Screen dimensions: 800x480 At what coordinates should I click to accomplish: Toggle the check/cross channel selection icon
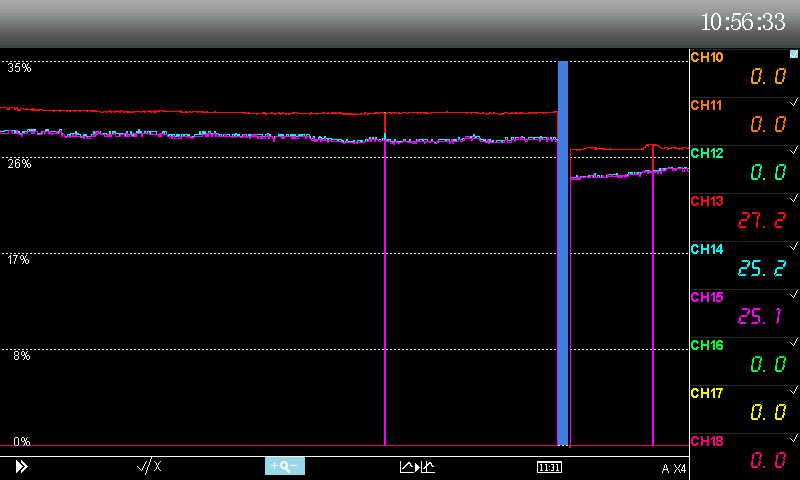(x=149, y=466)
